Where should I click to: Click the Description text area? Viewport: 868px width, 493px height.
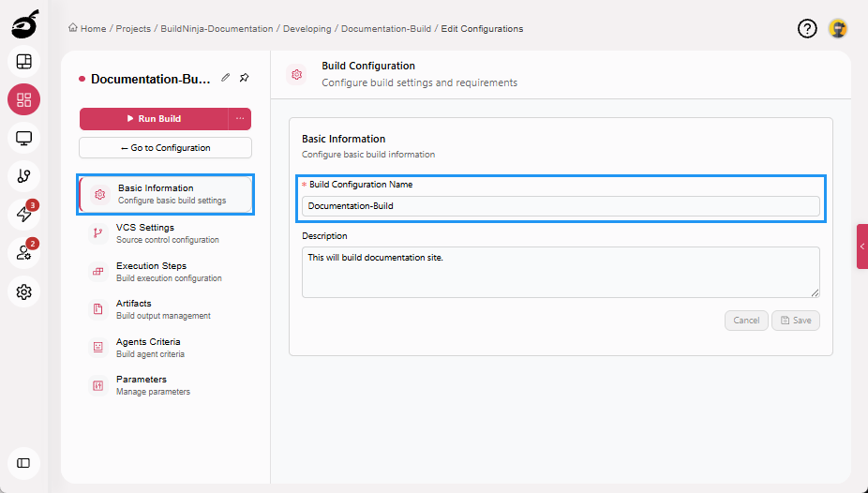click(561, 272)
